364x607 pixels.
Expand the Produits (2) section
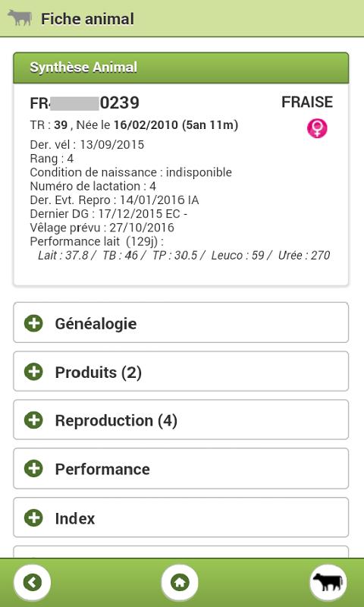[x=181, y=371]
